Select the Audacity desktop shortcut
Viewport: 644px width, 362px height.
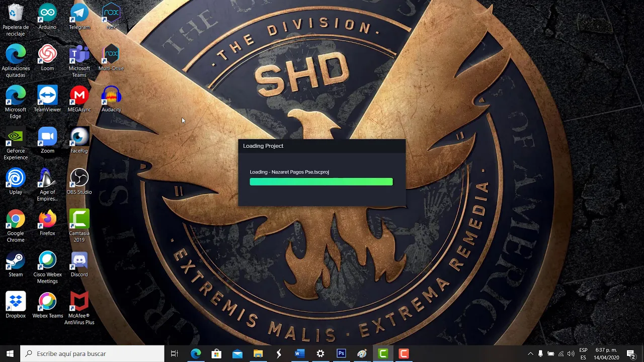[111, 99]
